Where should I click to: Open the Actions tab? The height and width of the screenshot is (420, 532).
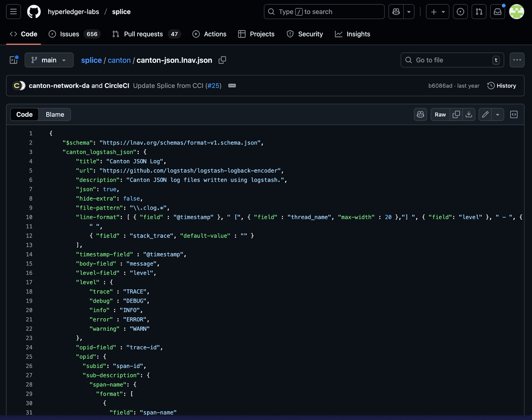[x=209, y=34]
